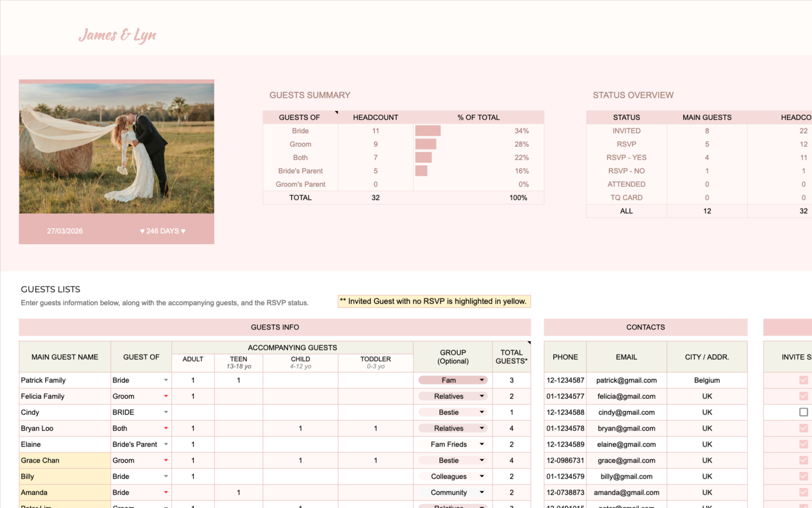Click red dropdown arrow in Felicia Family row

pyautogui.click(x=166, y=396)
